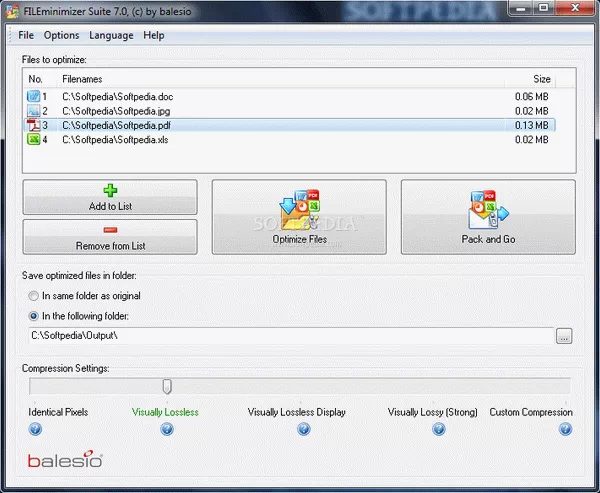Open the Help menu

coord(154,35)
